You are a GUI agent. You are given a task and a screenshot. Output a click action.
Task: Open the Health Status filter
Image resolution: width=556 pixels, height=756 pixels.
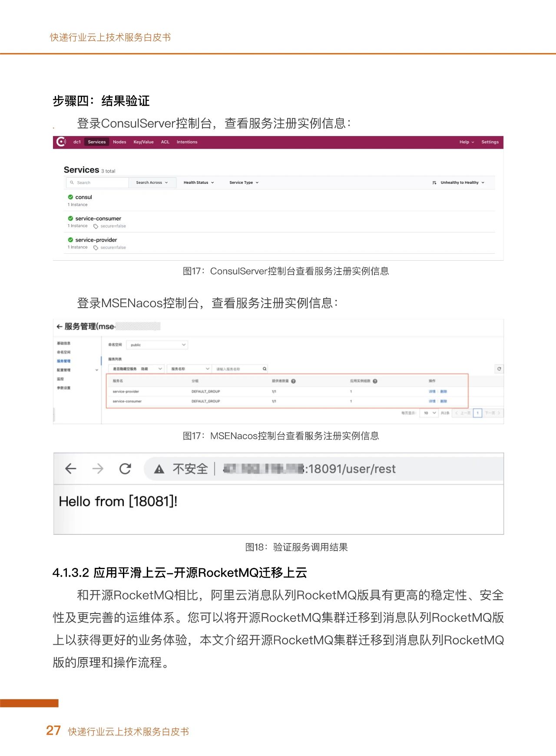[x=199, y=182]
